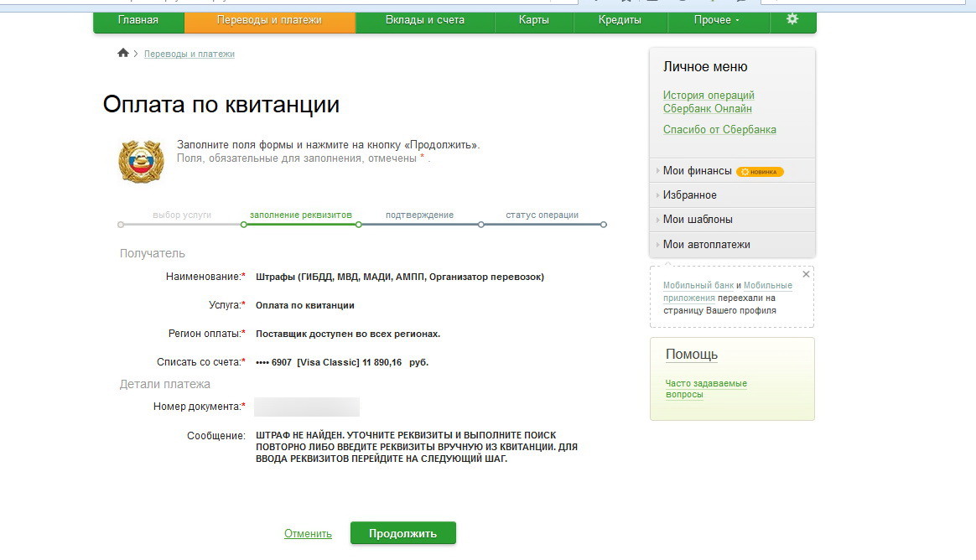Click the Оплата по квитанции page title
Image resolution: width=976 pixels, height=560 pixels.
click(221, 104)
